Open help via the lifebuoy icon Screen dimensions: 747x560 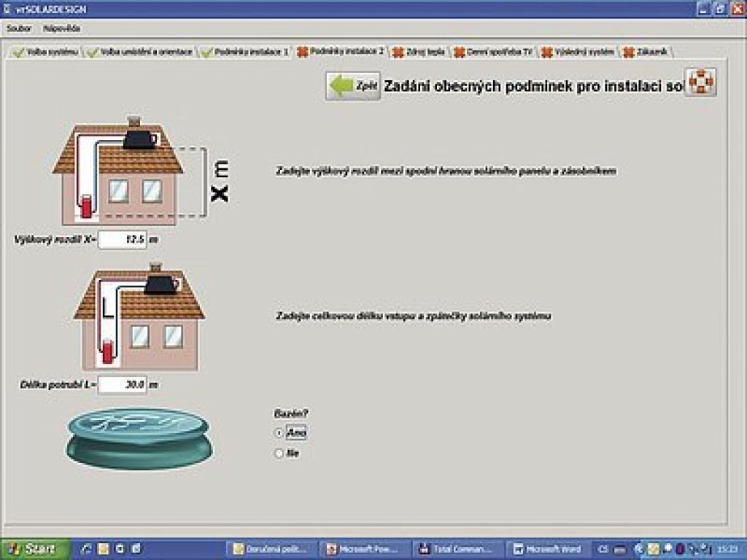click(700, 82)
